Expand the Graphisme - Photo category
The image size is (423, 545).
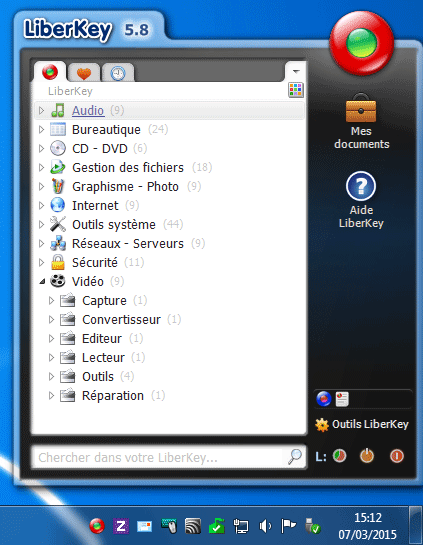tap(41, 187)
